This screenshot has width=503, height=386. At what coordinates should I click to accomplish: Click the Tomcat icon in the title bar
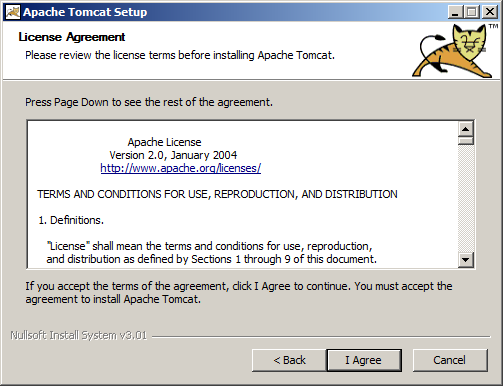(13, 12)
